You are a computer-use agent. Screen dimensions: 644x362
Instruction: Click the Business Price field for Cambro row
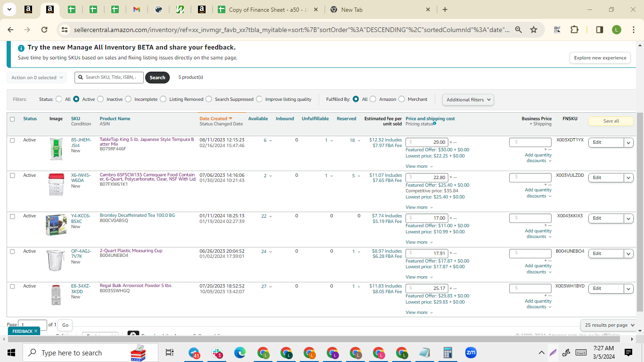[530, 178]
